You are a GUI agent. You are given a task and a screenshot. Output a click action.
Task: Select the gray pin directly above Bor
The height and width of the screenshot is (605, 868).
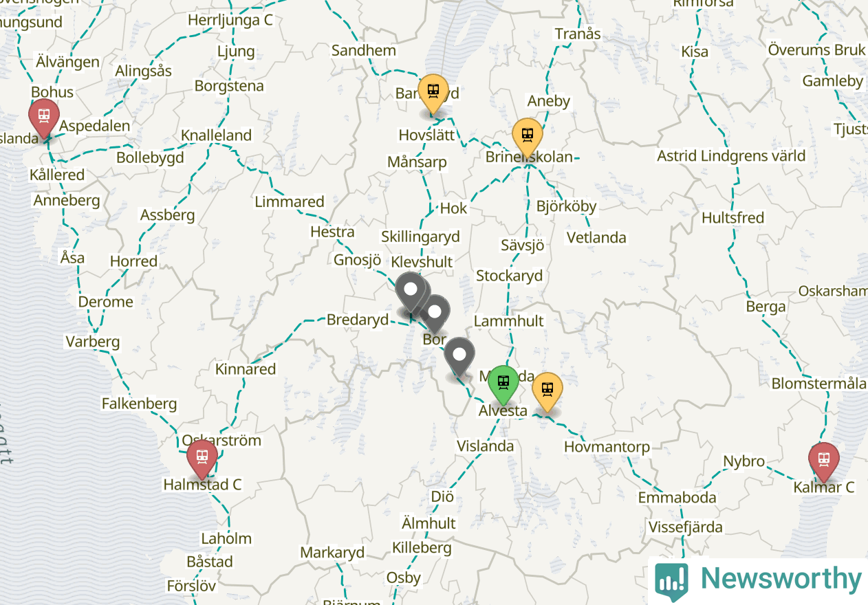coord(435,313)
